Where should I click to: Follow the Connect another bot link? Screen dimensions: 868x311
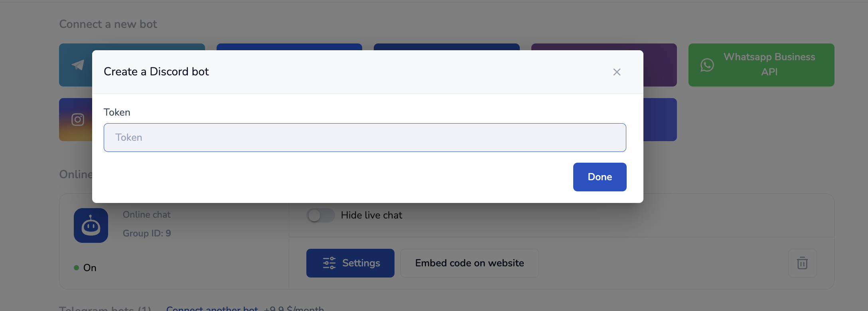[x=212, y=308]
